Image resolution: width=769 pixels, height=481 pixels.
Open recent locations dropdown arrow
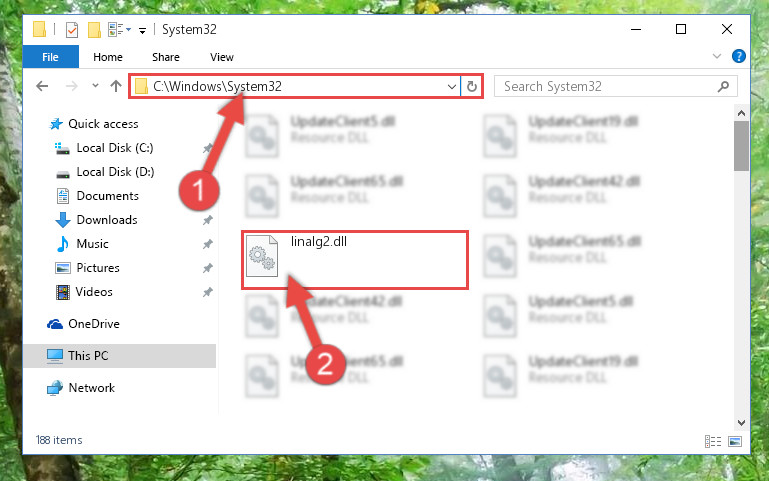point(95,86)
